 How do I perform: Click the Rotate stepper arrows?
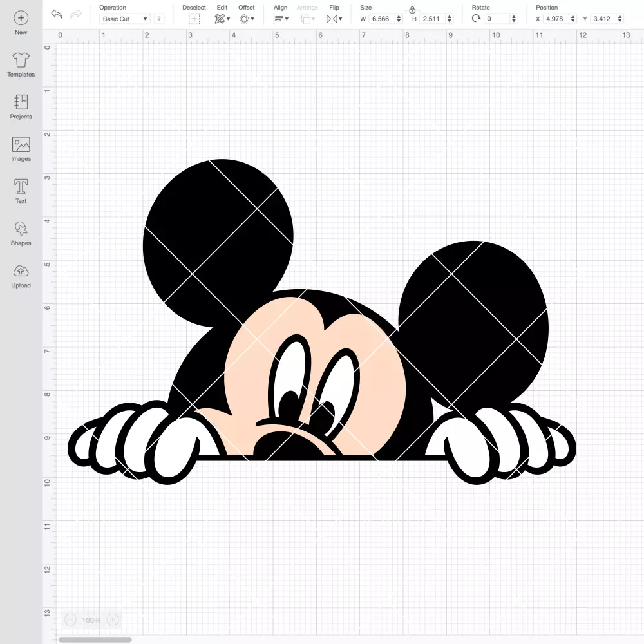click(514, 19)
